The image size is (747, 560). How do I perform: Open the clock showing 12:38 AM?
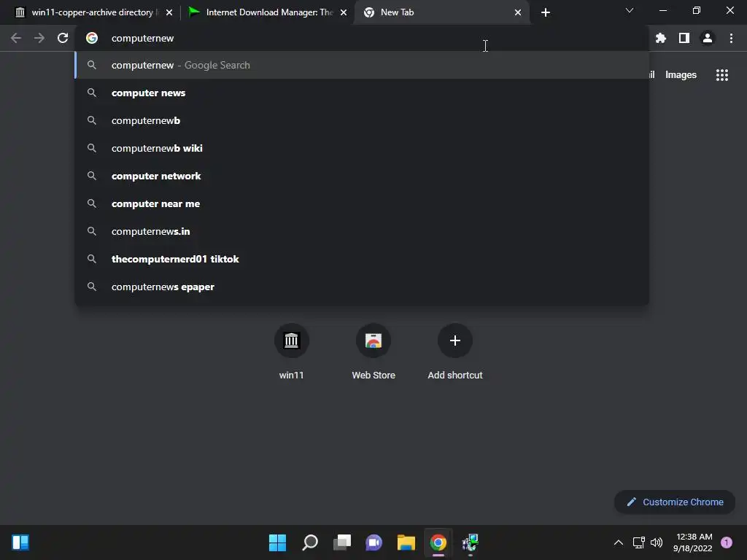pyautogui.click(x=693, y=542)
